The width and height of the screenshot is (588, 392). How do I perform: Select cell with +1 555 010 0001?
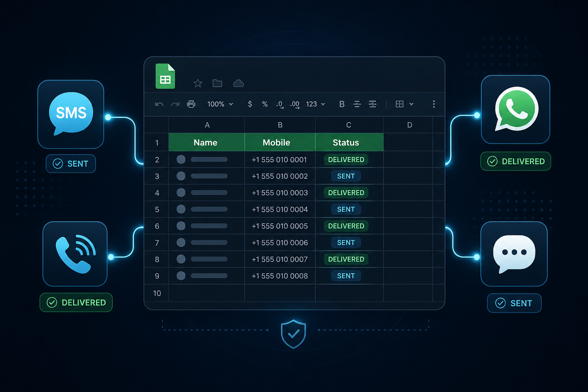[280, 160]
